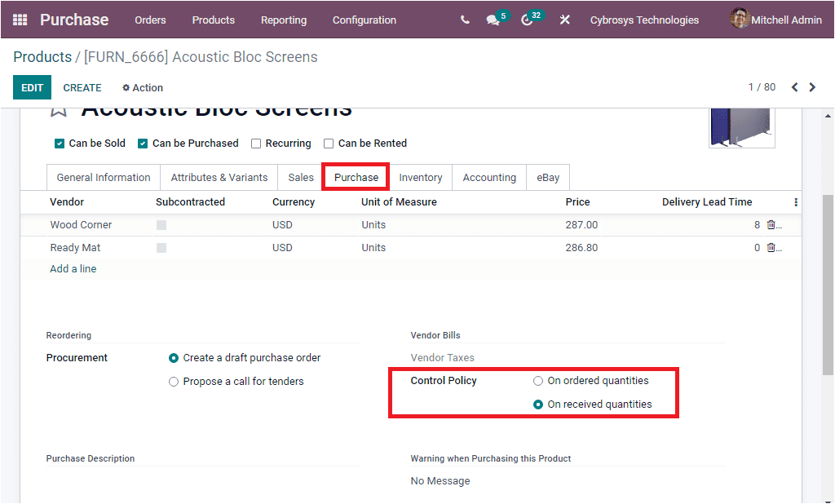
Task: Click the product image thumbnail
Action: click(741, 126)
